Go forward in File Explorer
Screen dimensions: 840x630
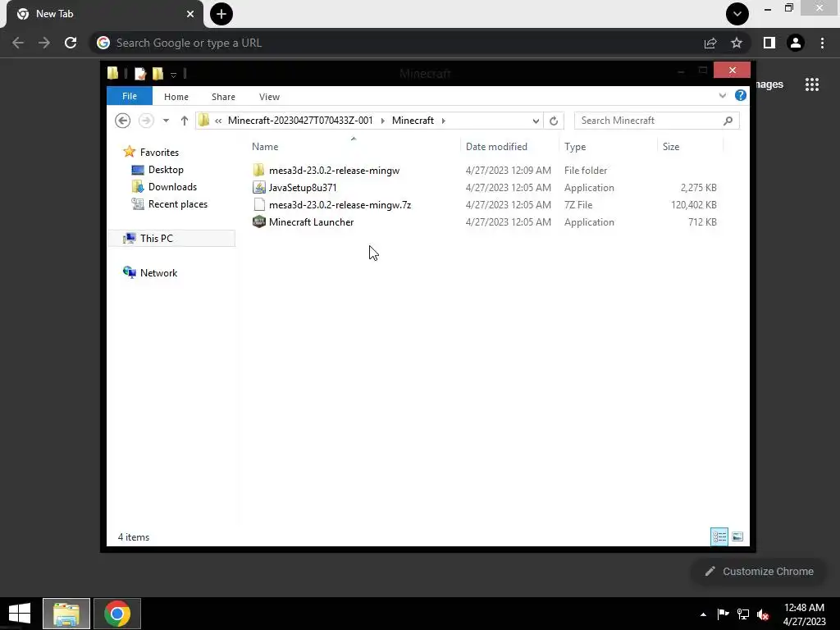[146, 121]
